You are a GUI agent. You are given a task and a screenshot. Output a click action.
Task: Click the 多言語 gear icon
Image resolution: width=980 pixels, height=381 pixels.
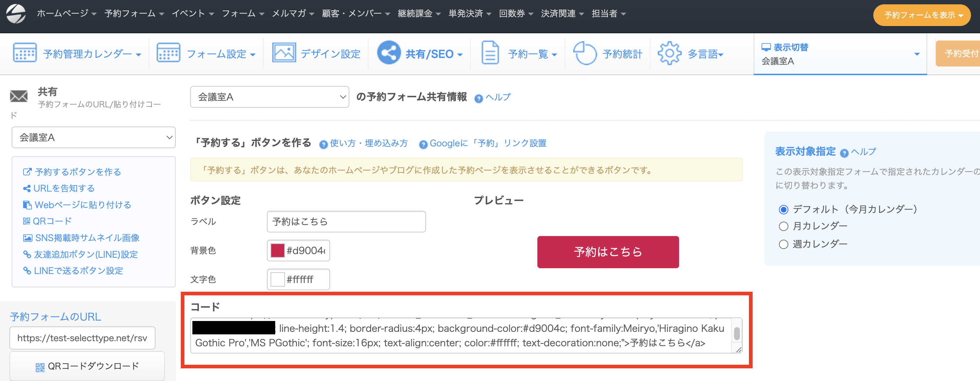(x=669, y=53)
